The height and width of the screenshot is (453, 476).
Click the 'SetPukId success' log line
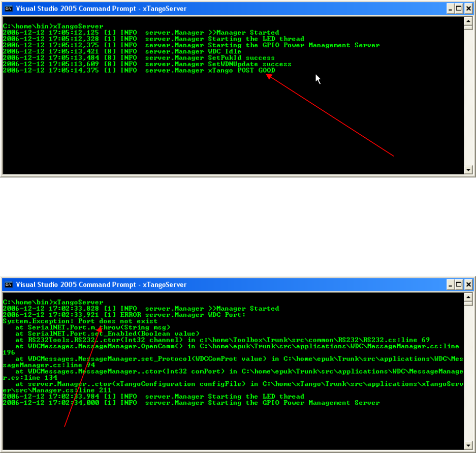pyautogui.click(x=139, y=58)
